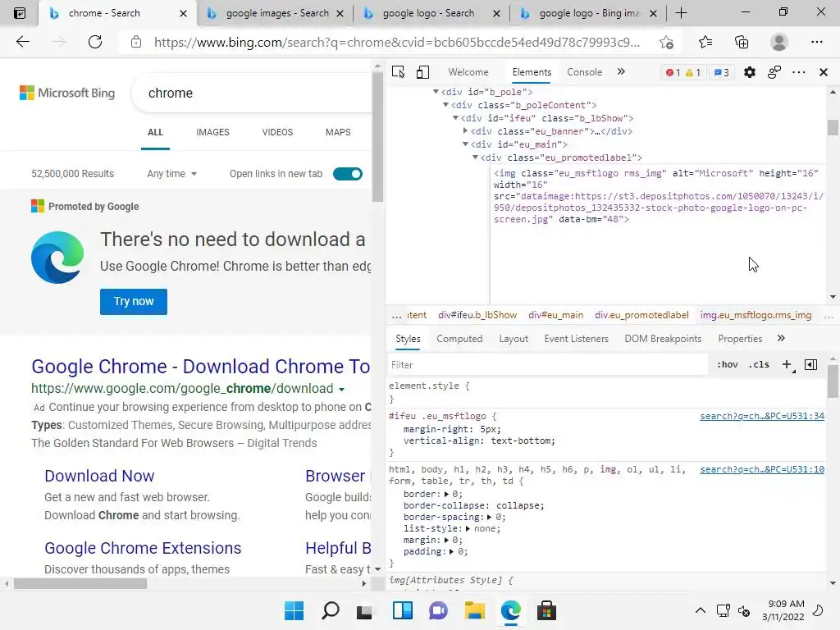Toggle Open links in new tab switch
This screenshot has height=630, width=840.
coord(348,174)
